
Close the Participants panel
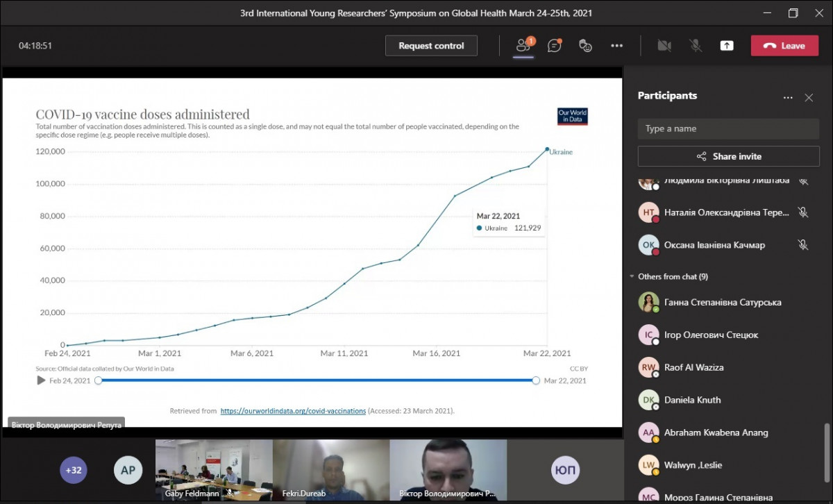[x=809, y=98]
